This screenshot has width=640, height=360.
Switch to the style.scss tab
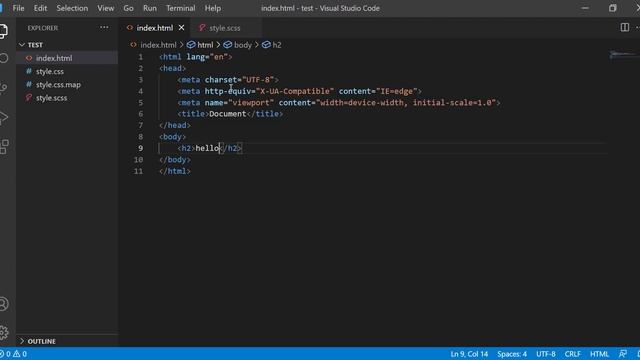click(x=224, y=28)
